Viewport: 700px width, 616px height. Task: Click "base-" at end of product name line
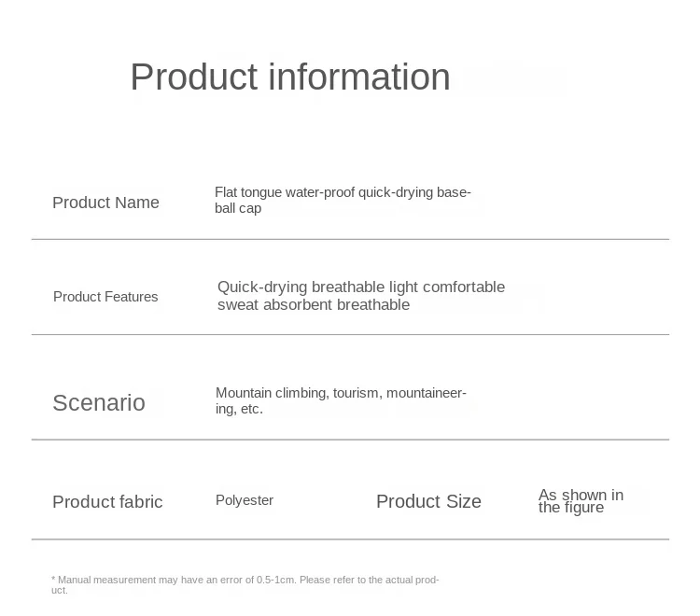(454, 192)
